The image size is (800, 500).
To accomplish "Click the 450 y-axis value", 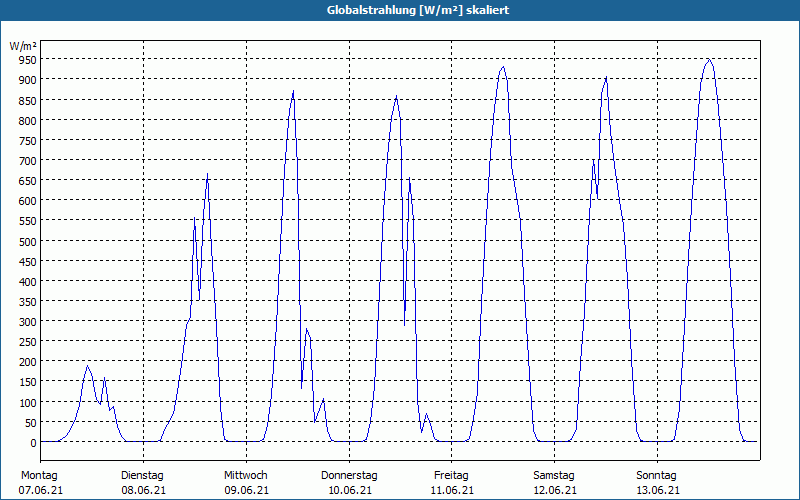I will pyautogui.click(x=27, y=262).
